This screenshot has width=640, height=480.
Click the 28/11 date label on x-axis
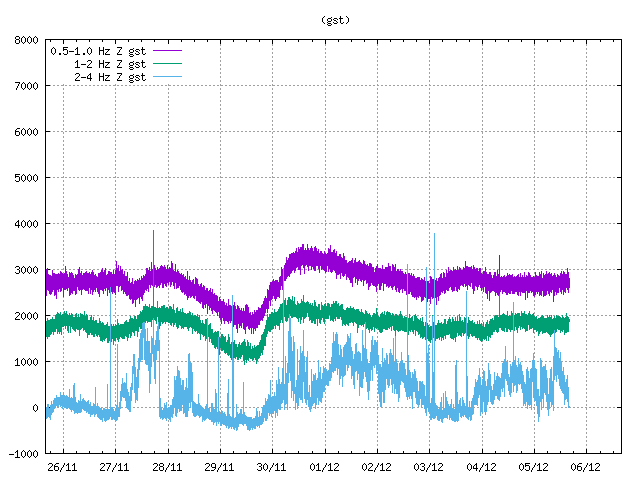(x=167, y=467)
